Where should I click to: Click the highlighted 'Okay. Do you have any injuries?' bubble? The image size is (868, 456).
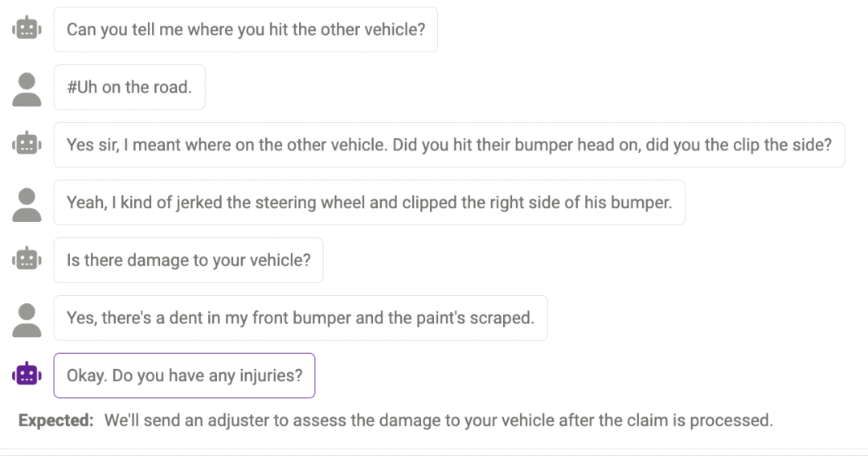tap(184, 376)
